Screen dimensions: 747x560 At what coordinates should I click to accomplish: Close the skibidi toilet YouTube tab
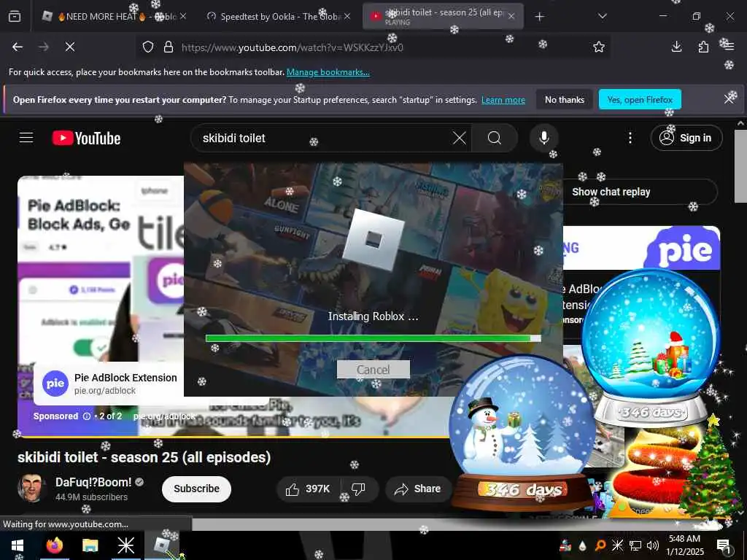(x=511, y=17)
